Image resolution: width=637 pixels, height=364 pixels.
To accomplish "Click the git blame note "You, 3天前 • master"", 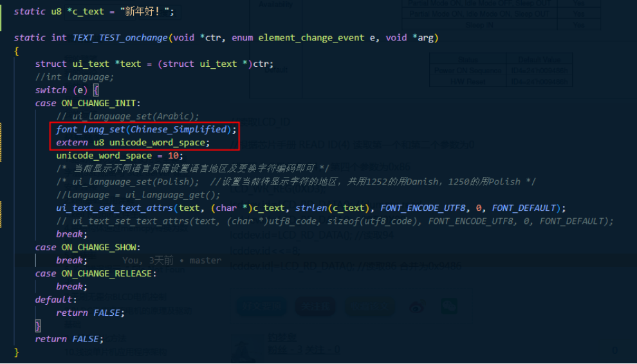I will pos(172,260).
